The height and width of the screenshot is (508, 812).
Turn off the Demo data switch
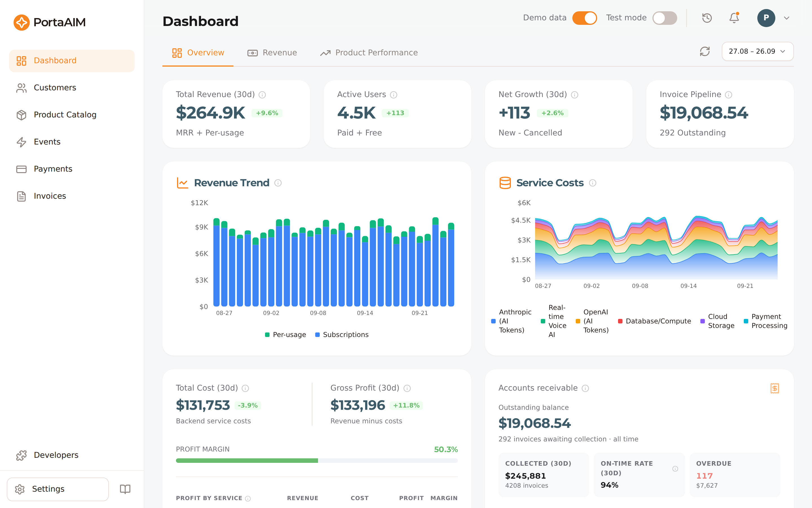pos(584,18)
